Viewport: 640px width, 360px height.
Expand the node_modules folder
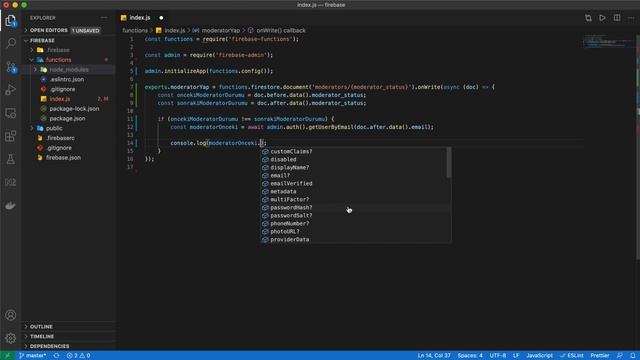pos(69,69)
